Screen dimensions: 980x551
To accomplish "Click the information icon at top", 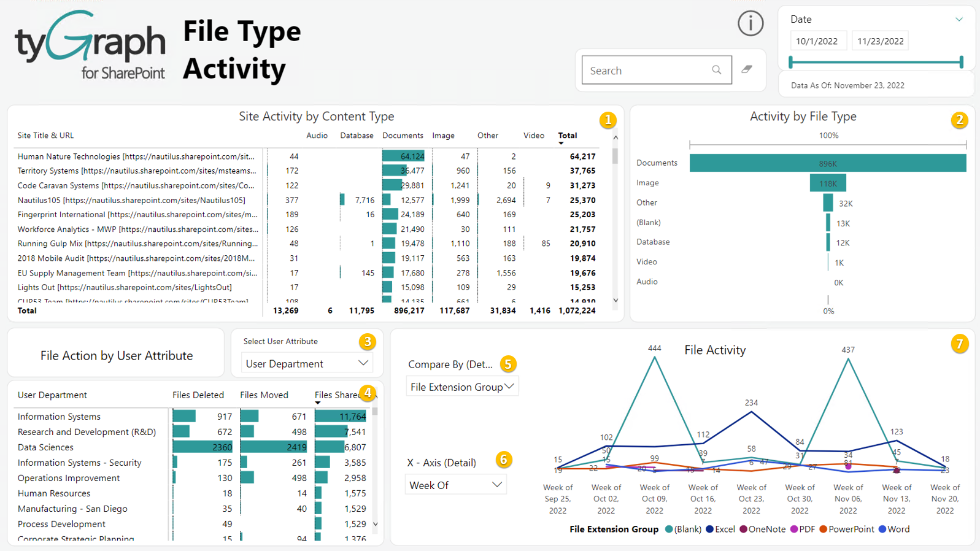I will coord(750,24).
